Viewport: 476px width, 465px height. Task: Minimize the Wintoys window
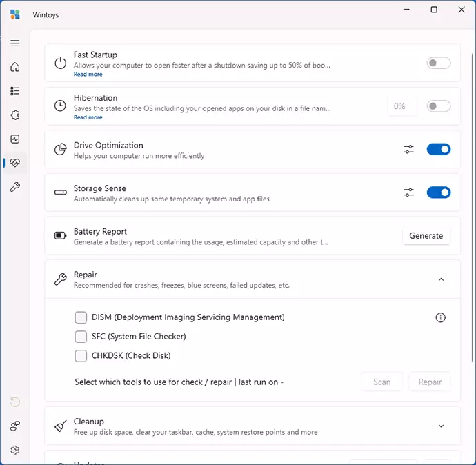pyautogui.click(x=406, y=10)
